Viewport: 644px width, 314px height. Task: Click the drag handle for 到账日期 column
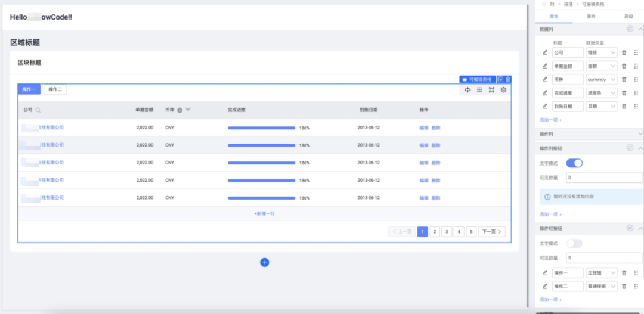point(636,107)
